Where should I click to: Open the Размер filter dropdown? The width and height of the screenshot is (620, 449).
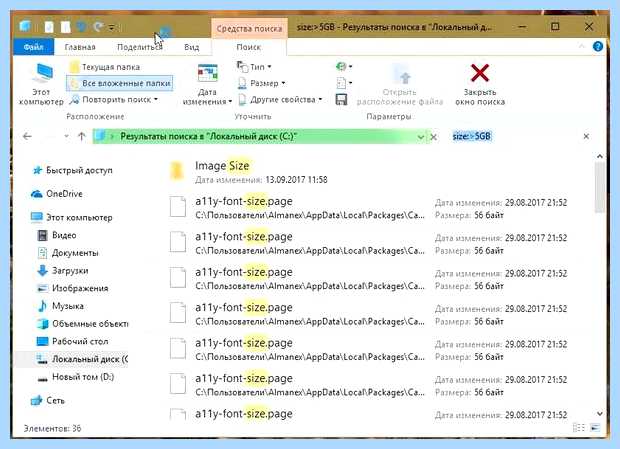[261, 83]
